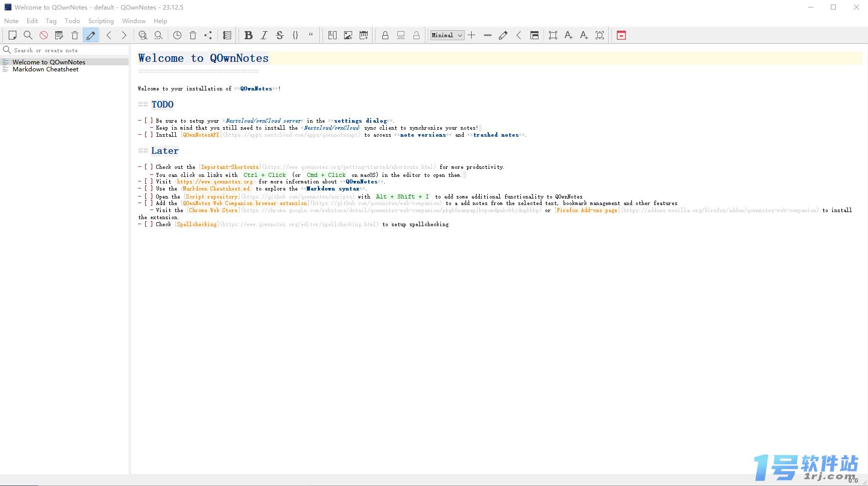The image size is (868, 486).
Task: Select the Welcome to QOwnNotes note
Action: point(64,62)
